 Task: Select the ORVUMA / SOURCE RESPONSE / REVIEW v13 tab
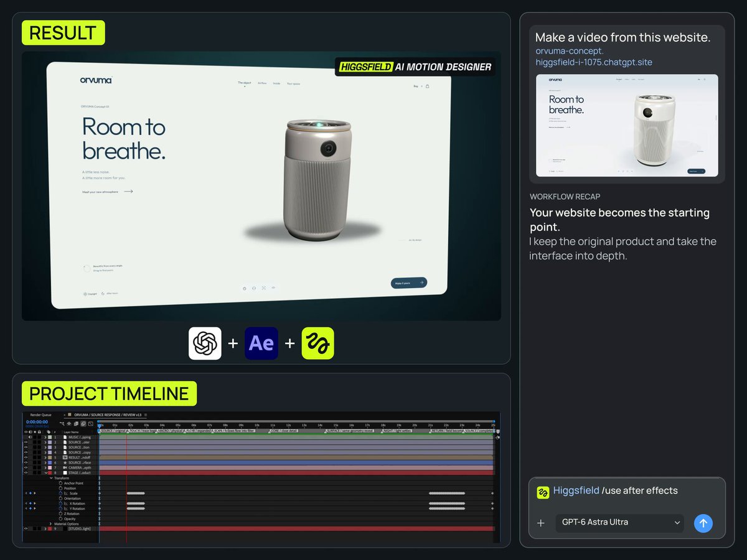108,415
